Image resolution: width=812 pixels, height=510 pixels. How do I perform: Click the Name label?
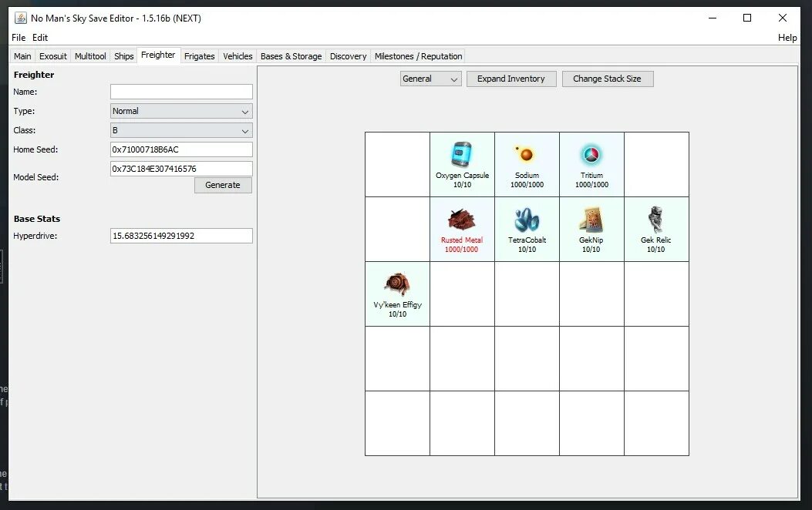point(25,92)
